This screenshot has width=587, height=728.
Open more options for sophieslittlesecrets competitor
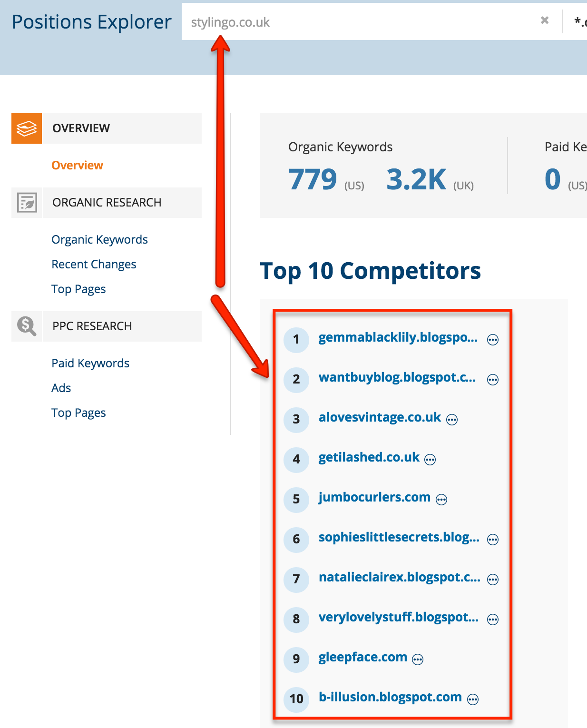(x=493, y=540)
